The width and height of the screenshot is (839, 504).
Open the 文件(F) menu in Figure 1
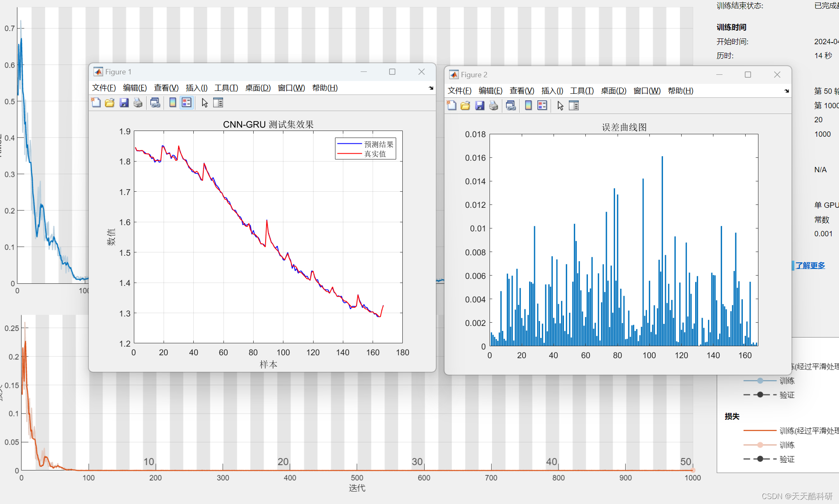tap(103, 88)
